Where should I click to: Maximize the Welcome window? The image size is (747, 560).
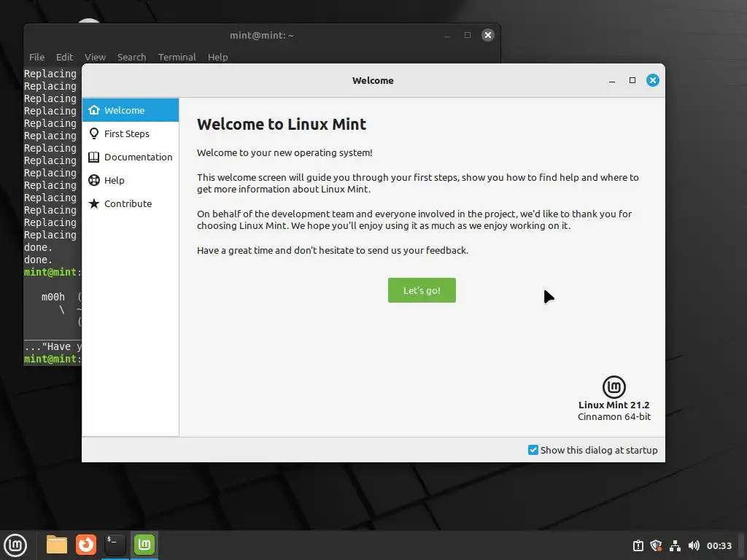coord(632,80)
